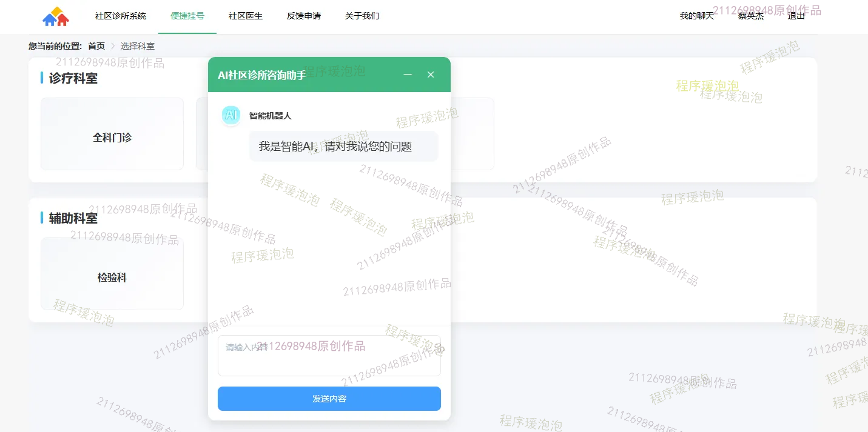The image size is (868, 432).
Task: Click the 智能机器人 sender name
Action: (x=271, y=116)
